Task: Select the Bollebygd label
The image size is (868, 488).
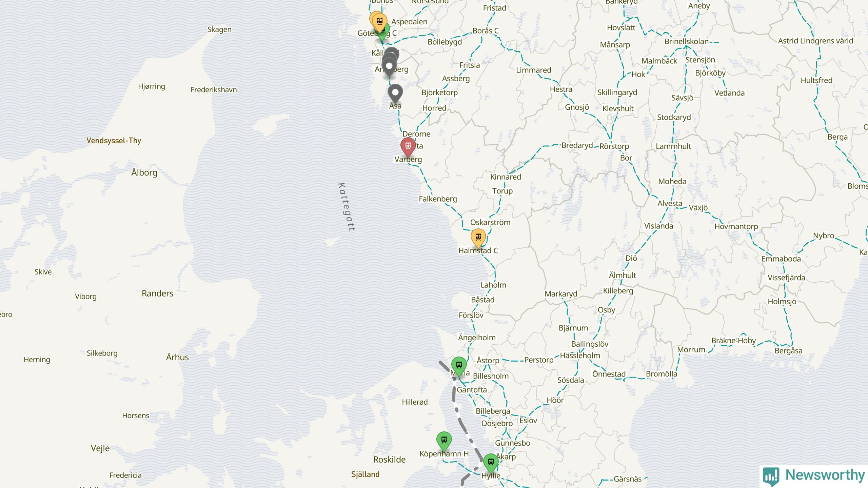Action: coord(445,42)
